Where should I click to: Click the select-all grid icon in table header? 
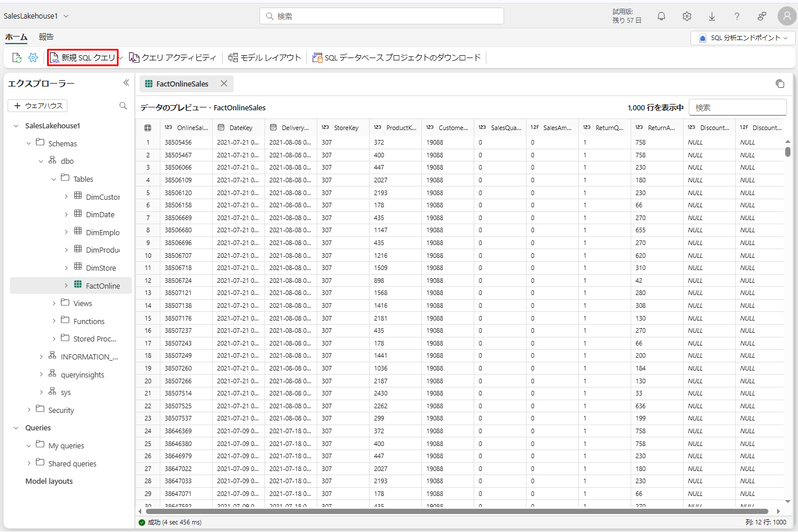pyautogui.click(x=148, y=128)
